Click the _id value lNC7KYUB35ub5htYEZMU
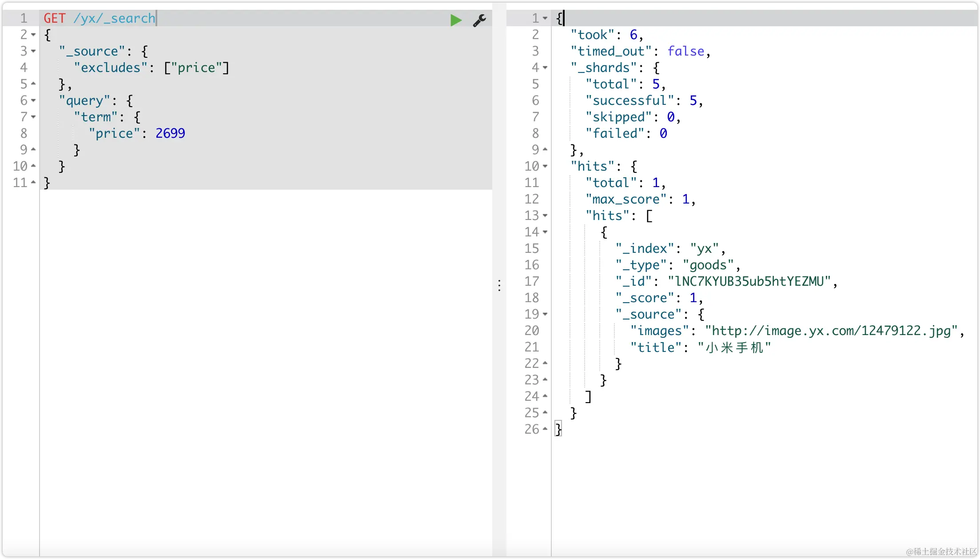980x559 pixels. click(x=749, y=281)
